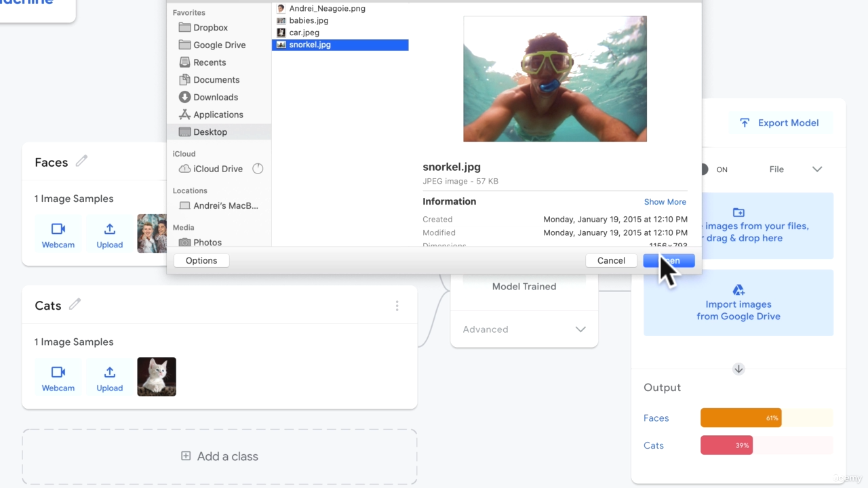
Task: Click the Faces output percentage bar
Action: click(x=741, y=418)
